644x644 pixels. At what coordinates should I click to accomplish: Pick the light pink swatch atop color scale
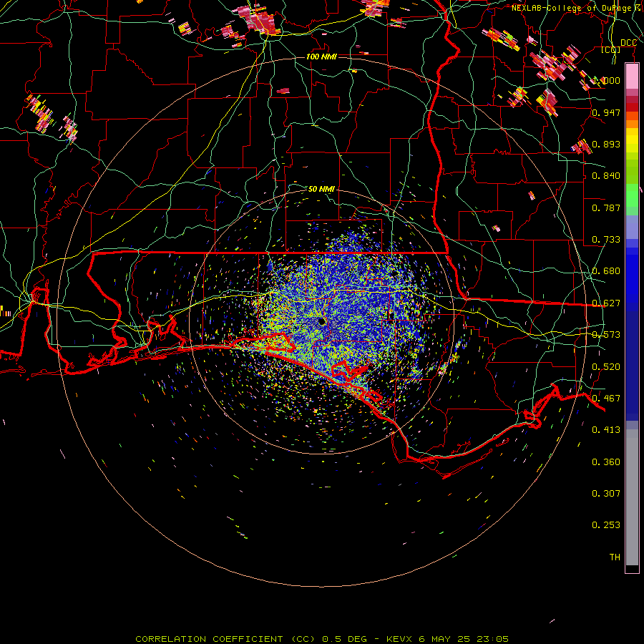(632, 77)
